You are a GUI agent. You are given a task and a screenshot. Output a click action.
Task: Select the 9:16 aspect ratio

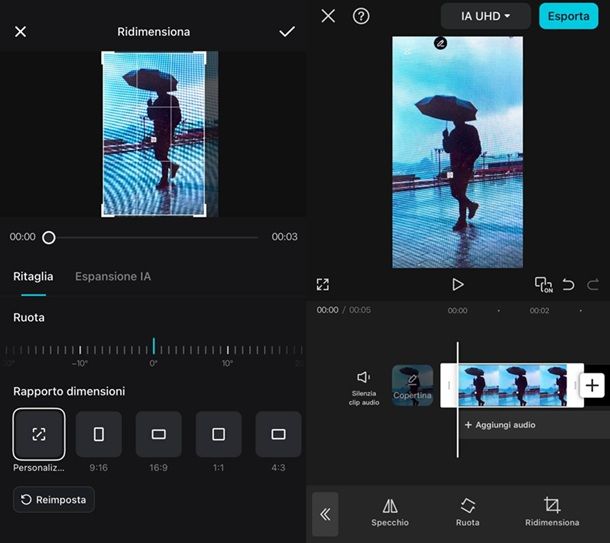98,434
